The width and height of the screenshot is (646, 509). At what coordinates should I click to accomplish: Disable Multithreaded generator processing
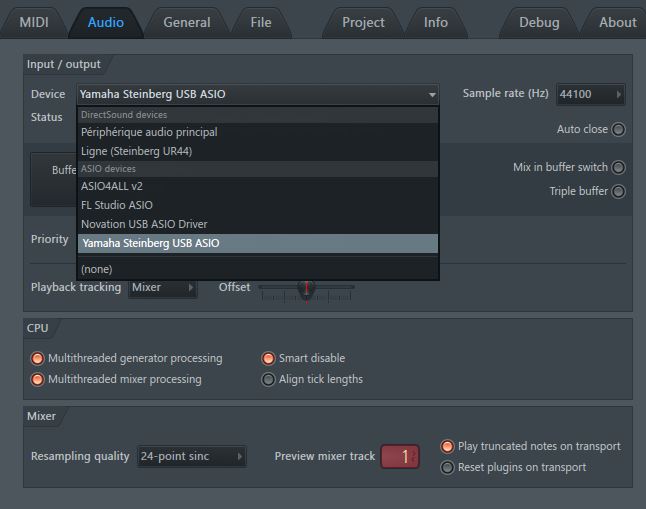[37, 359]
